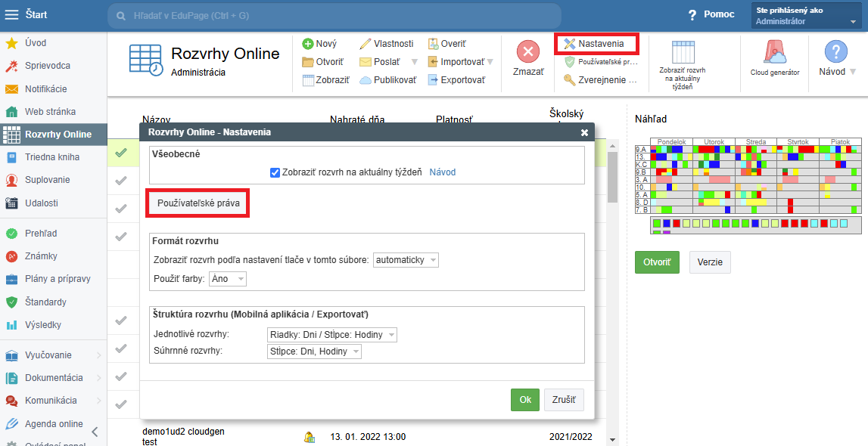Click the Publikovať cloud icon

click(x=366, y=80)
